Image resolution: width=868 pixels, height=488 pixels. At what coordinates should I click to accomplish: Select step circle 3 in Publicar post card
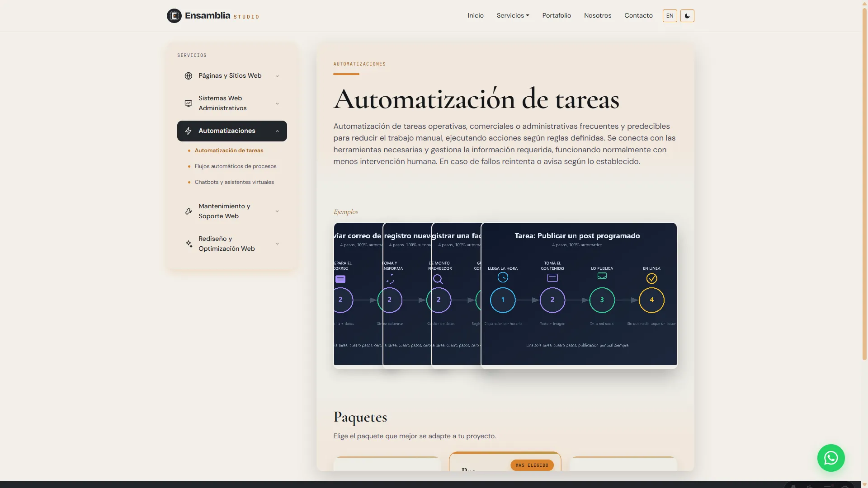[x=602, y=300]
